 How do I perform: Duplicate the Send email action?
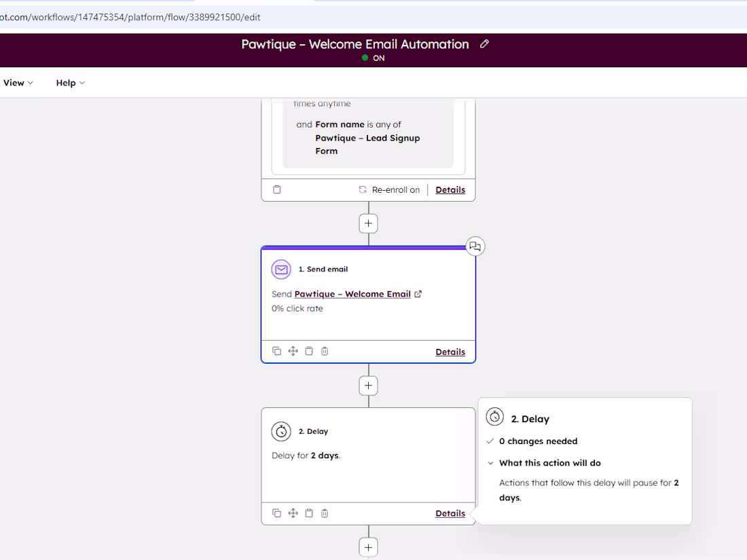(276, 351)
